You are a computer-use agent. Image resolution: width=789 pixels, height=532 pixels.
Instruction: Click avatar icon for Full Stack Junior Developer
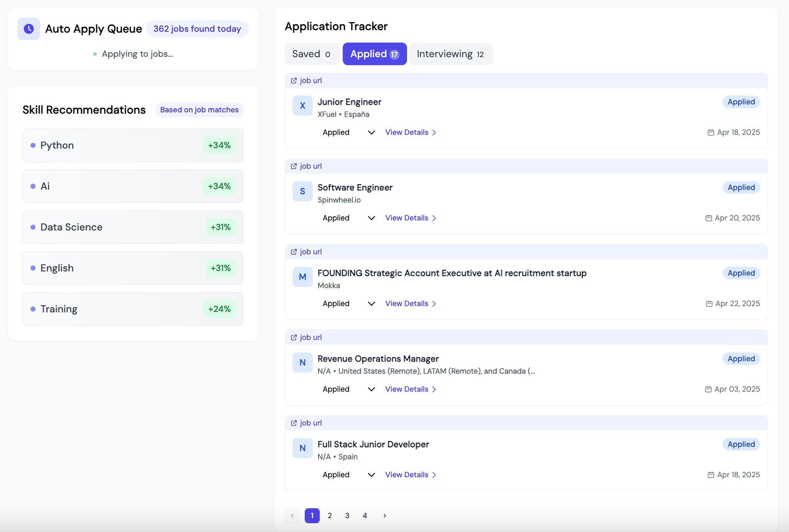(302, 448)
